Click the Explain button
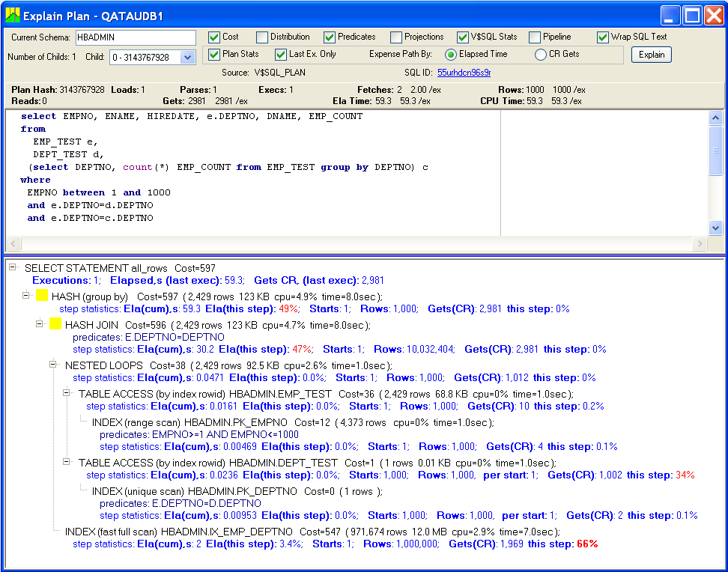This screenshot has height=572, width=728. (652, 55)
